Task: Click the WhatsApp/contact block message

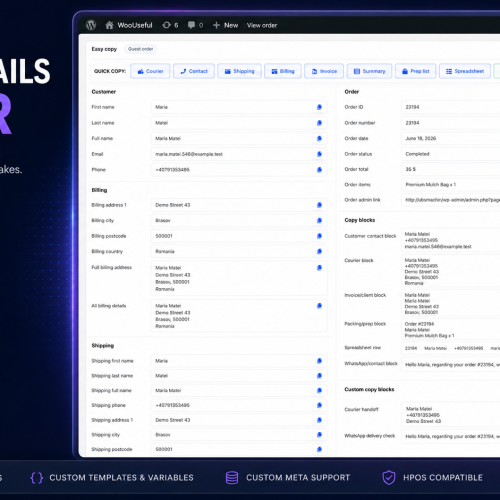Action: pos(451,364)
